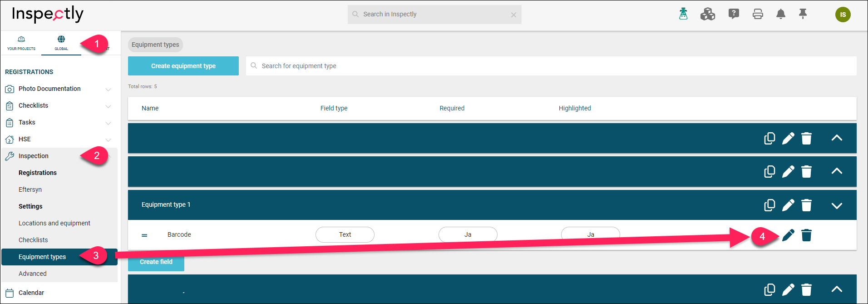Image resolution: width=868 pixels, height=304 pixels.
Task: Open the IS user avatar menu
Action: pos(843,15)
